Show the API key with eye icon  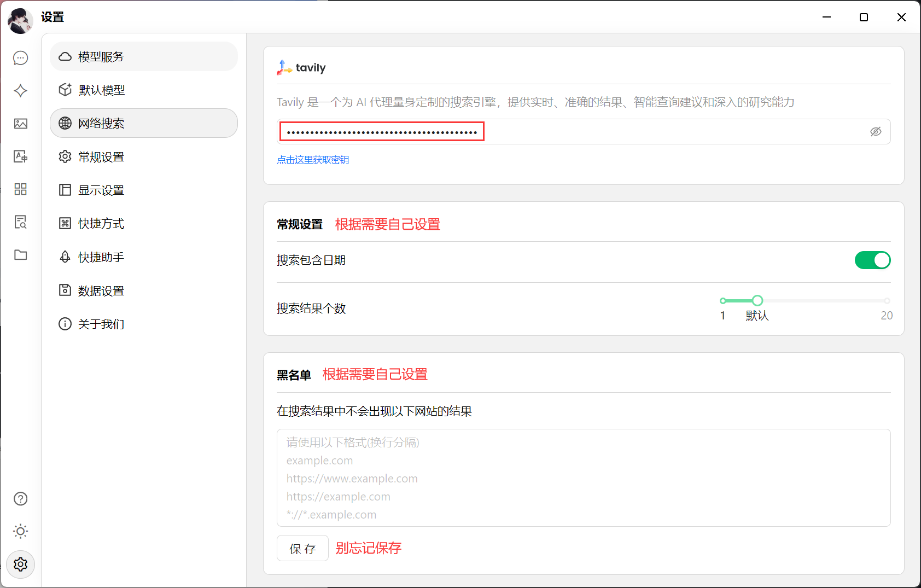click(876, 132)
